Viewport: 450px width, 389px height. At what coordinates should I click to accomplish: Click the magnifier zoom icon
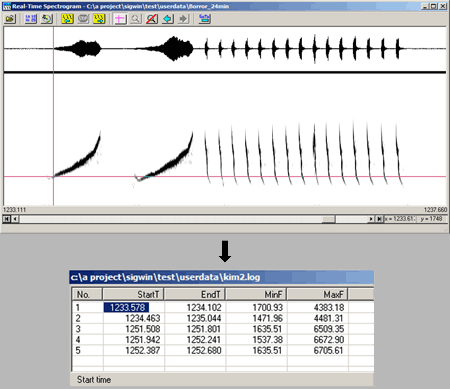(136, 19)
